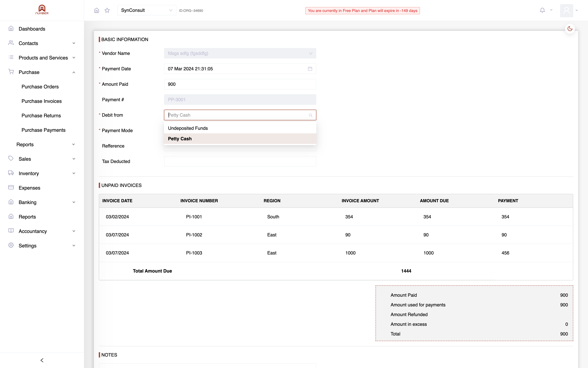Click the Banking building icon
The image size is (588, 368).
tap(11, 202)
